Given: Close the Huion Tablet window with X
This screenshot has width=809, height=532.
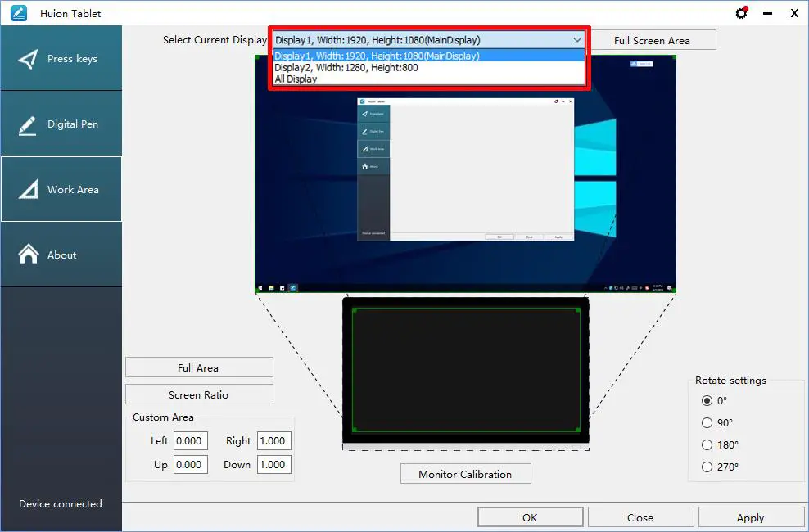Looking at the screenshot, I should pos(794,13).
